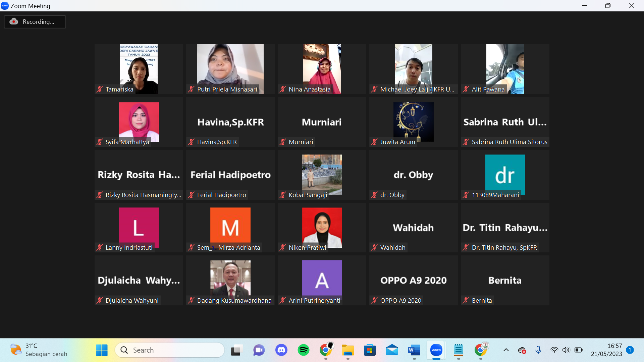Click Kobal Sangaji's muted mic icon
The height and width of the screenshot is (362, 644).
pos(283,195)
